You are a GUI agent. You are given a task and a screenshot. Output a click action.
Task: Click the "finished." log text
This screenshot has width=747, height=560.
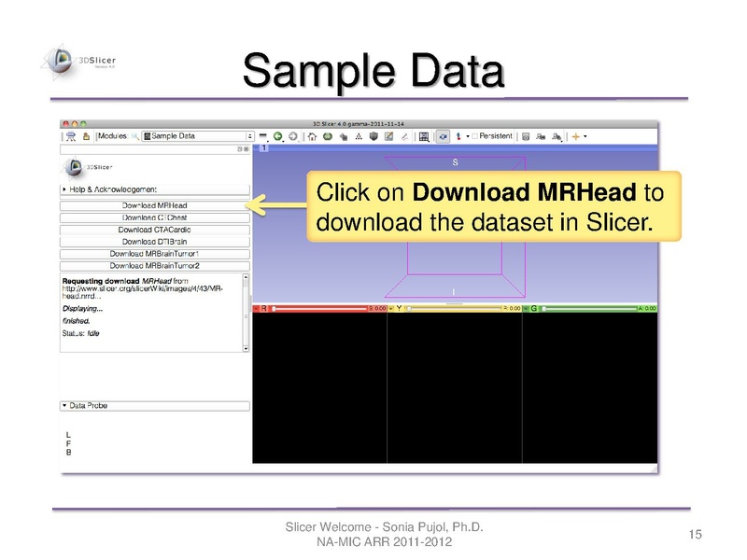click(77, 321)
